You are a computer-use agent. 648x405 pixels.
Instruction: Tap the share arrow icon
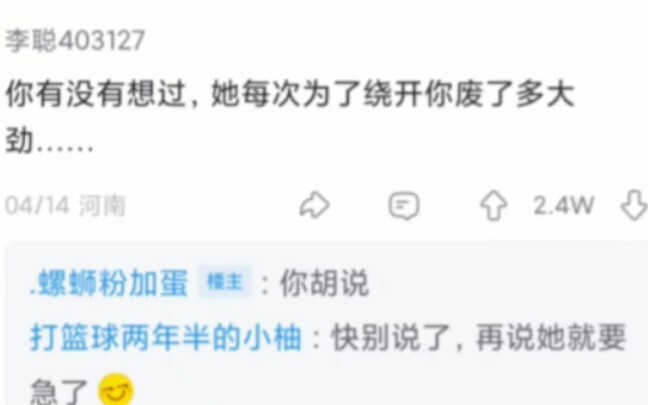point(314,205)
